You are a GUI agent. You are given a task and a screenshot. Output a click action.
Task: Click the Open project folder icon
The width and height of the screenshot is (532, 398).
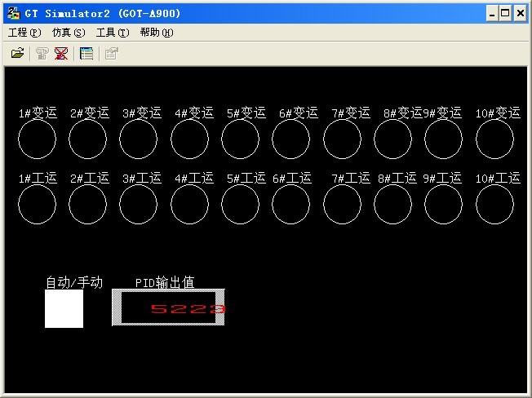pos(17,54)
